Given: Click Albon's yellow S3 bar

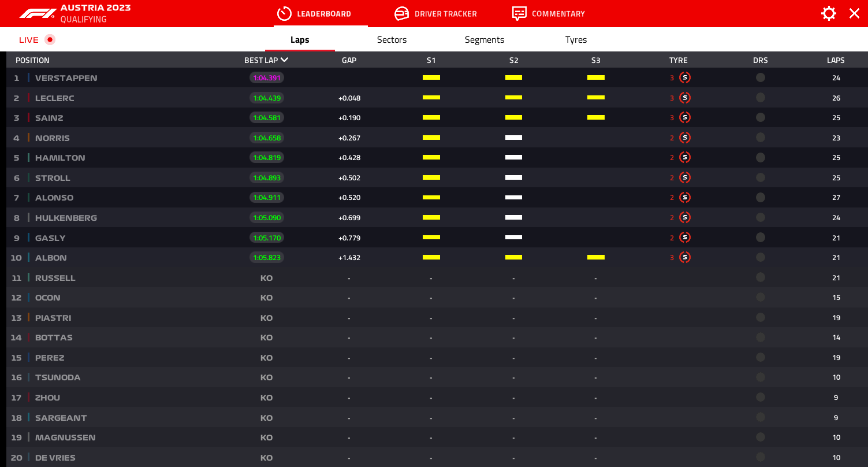Looking at the screenshot, I should (x=596, y=257).
